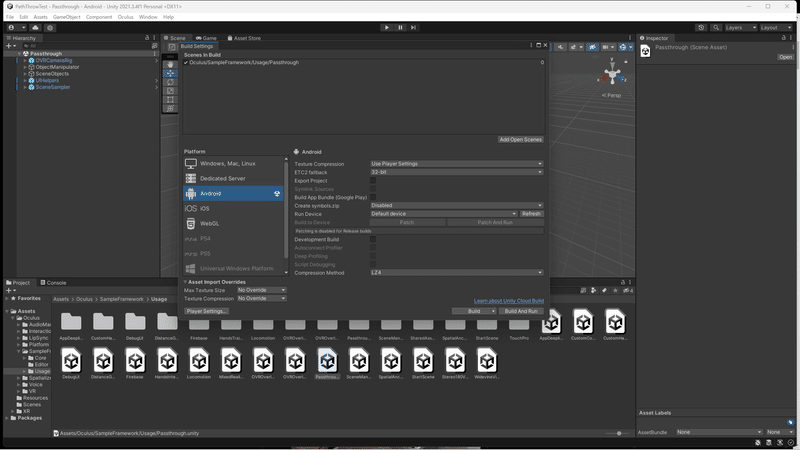Select the Move tool in Scene toolbar
This screenshot has height=450, width=800.
[170, 73]
